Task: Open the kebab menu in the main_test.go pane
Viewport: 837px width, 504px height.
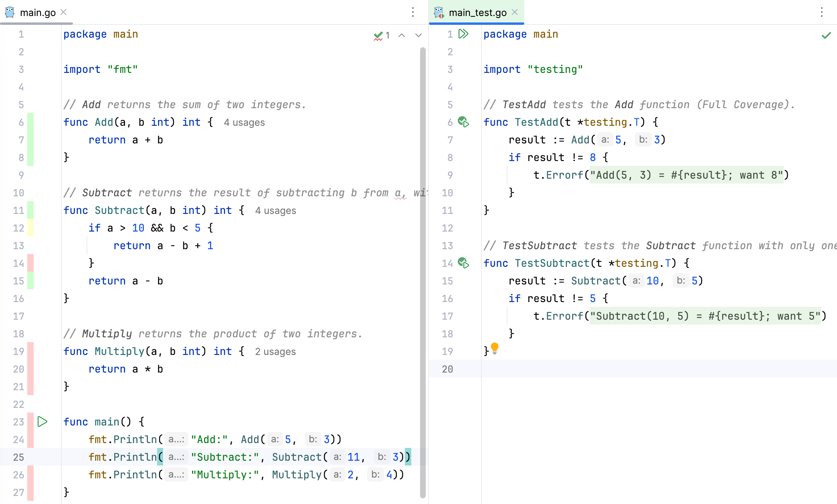Action: [821, 12]
